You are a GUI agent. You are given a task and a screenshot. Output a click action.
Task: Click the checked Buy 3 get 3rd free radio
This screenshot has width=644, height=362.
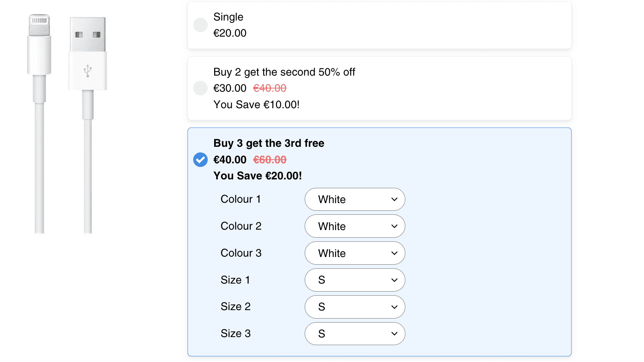click(200, 160)
